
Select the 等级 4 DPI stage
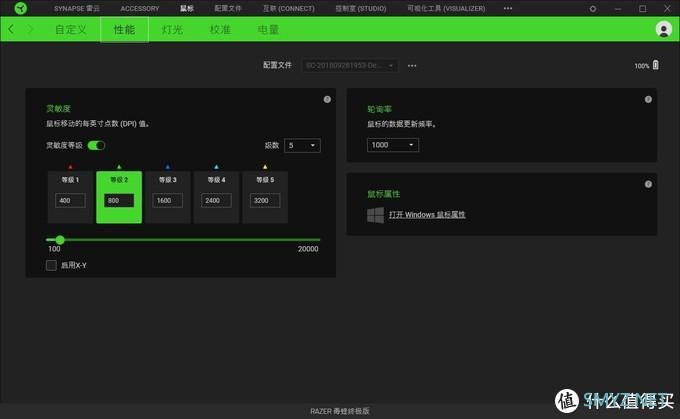[x=216, y=197]
